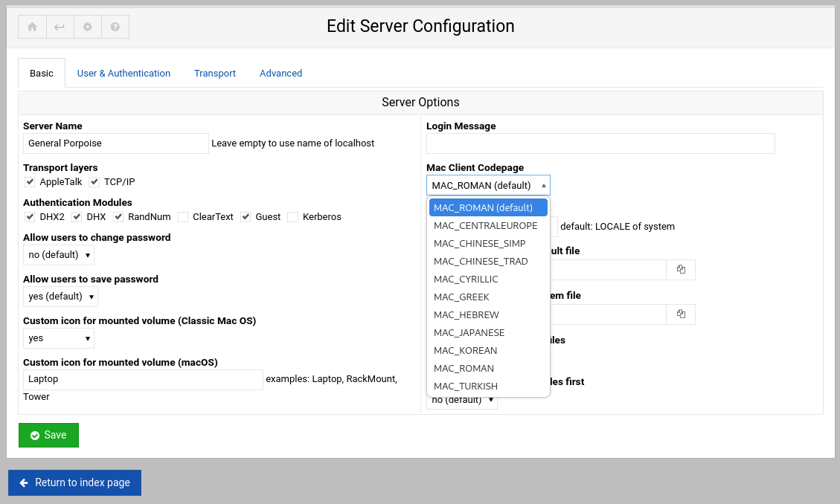Click the file browse icon beside the system file field
The height and width of the screenshot is (504, 840).
(680, 314)
